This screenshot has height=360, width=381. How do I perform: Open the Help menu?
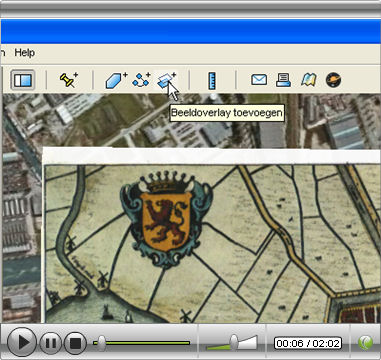pyautogui.click(x=25, y=53)
